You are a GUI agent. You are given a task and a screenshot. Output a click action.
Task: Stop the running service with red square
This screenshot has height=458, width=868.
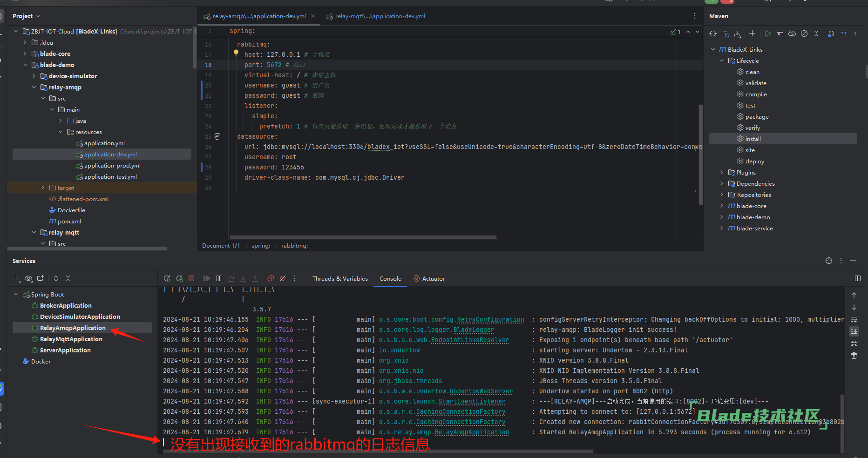[x=191, y=278]
